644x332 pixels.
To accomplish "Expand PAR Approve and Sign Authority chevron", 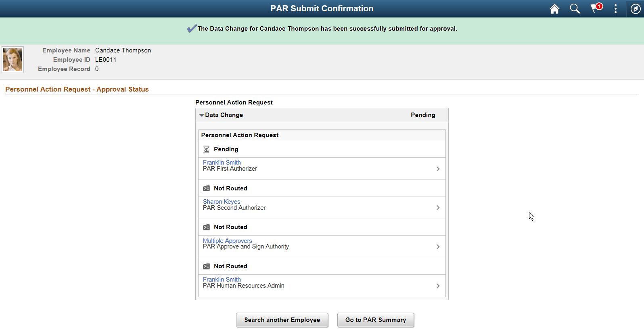I will pos(438,247).
